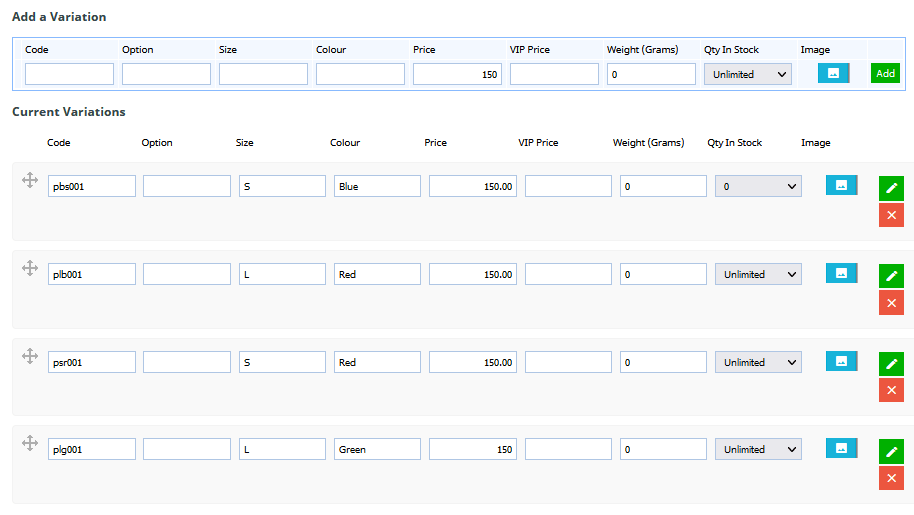Delete the psr001 variation with the red X

891,390
